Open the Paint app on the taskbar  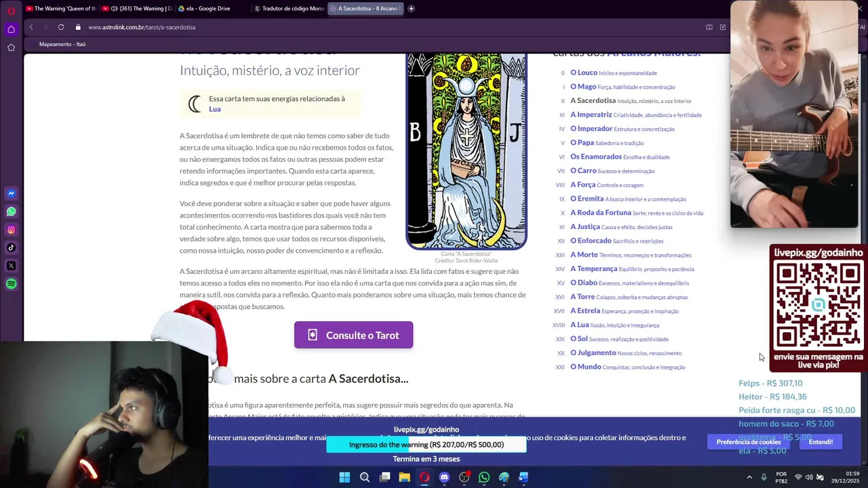[504, 477]
